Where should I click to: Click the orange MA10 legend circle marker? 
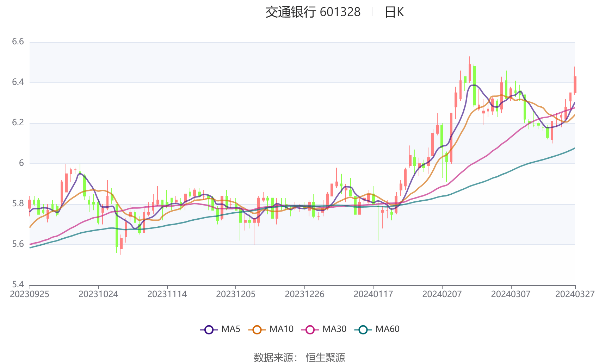[257, 330]
